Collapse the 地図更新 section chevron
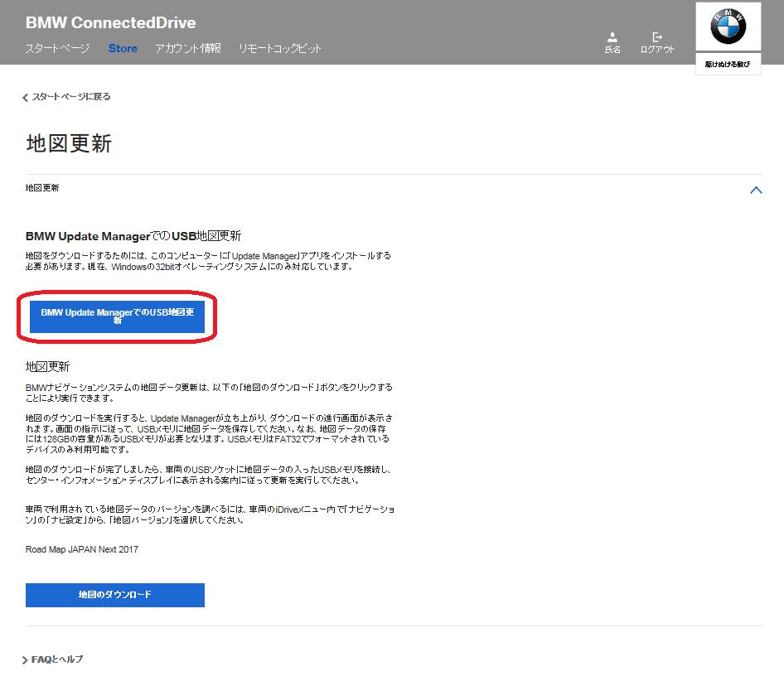 pyautogui.click(x=756, y=190)
